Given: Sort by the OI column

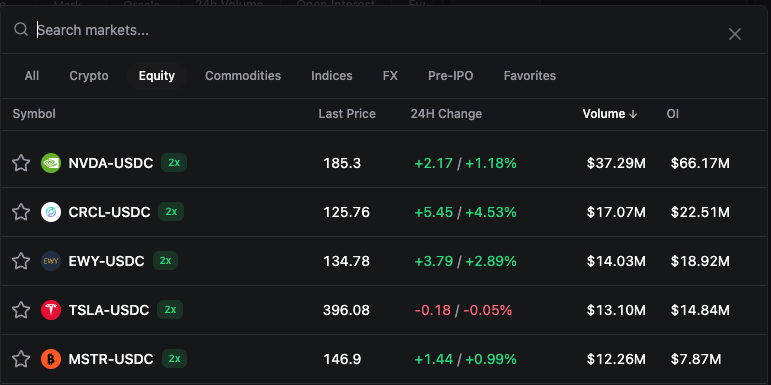Looking at the screenshot, I should point(673,114).
